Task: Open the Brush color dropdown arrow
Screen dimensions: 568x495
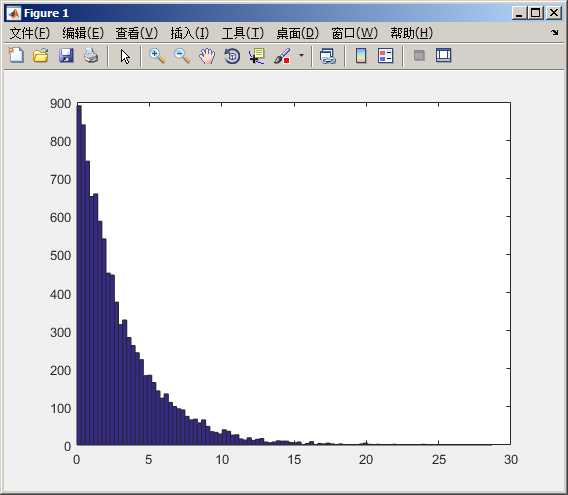Action: [301, 56]
